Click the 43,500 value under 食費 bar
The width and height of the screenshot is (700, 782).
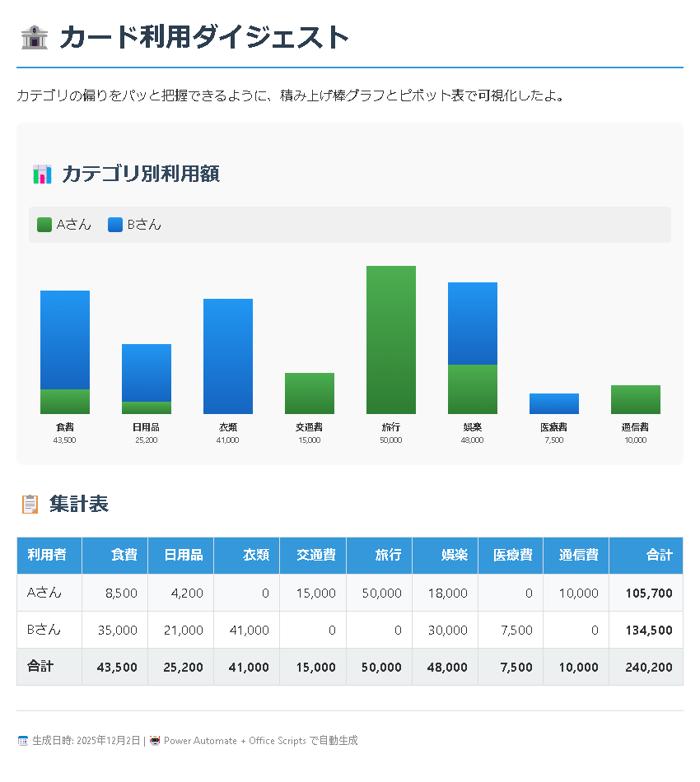(65, 440)
